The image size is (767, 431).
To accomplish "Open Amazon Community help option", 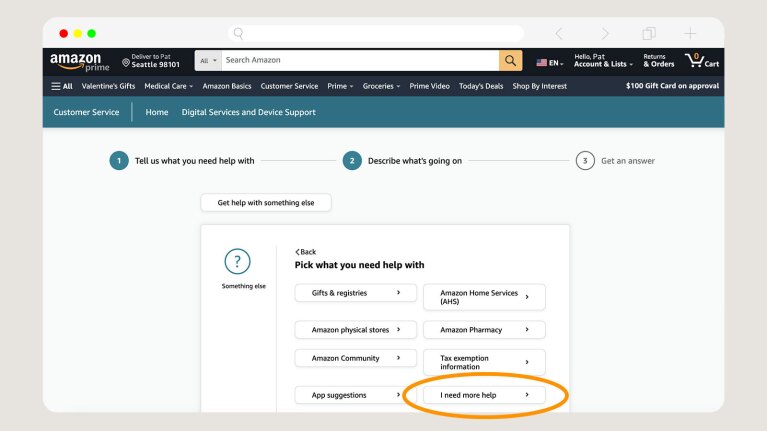I will coord(356,358).
